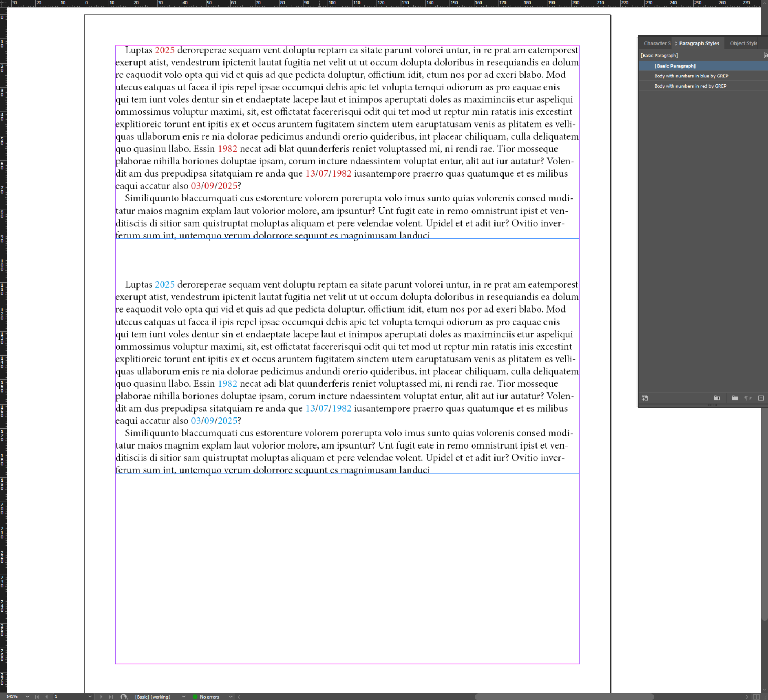Click the page number field showing 1
768x700 pixels.
pyautogui.click(x=69, y=697)
